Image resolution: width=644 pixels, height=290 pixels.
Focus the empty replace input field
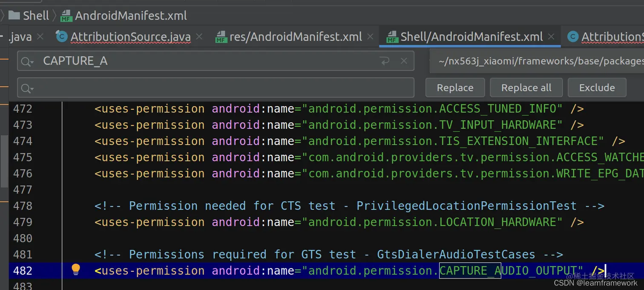pyautogui.click(x=216, y=88)
